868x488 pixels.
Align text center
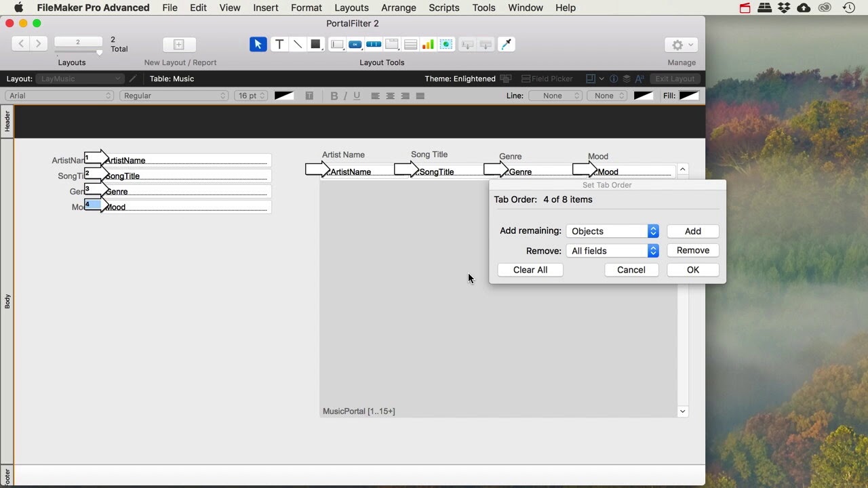tap(390, 96)
